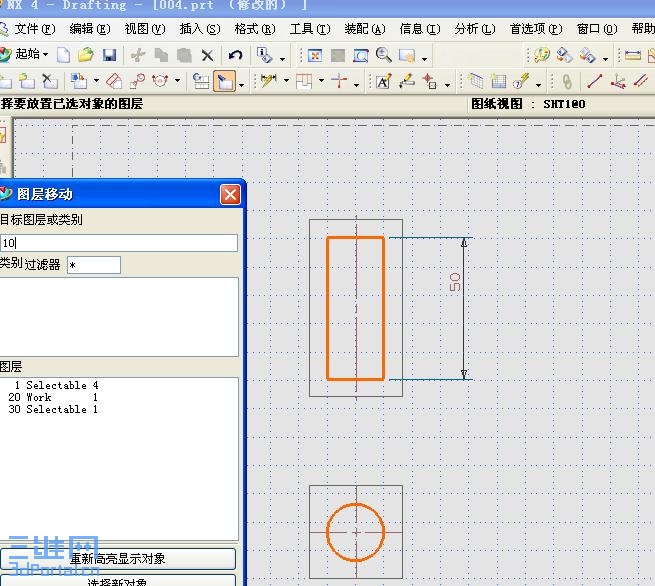Click the Inferred Dimension icon
The width and height of the screenshot is (655, 586).
point(268,81)
